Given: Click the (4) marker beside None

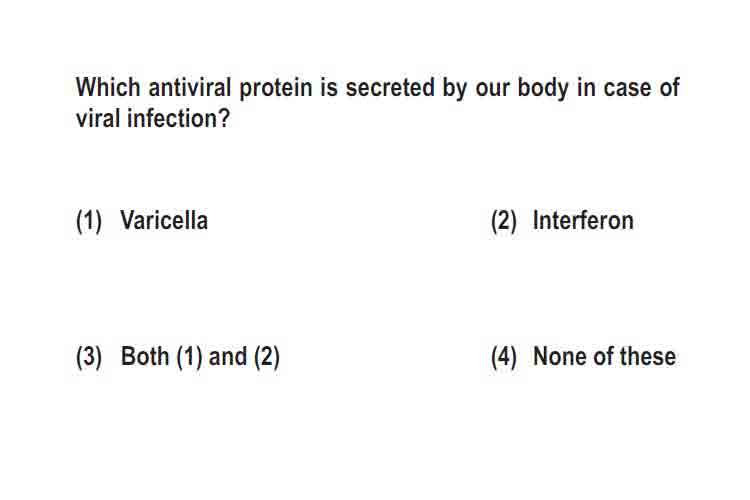Looking at the screenshot, I should (504, 357).
